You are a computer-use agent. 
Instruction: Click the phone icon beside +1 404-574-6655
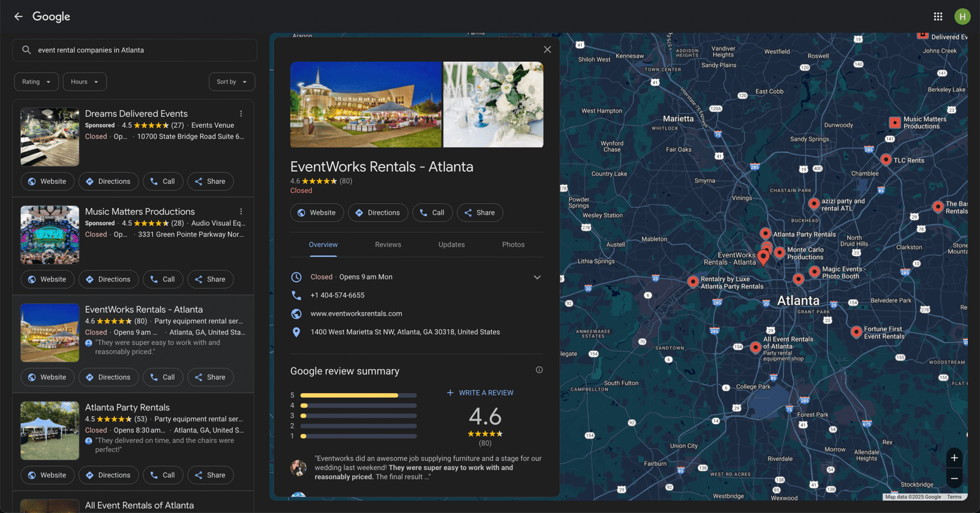(x=296, y=295)
